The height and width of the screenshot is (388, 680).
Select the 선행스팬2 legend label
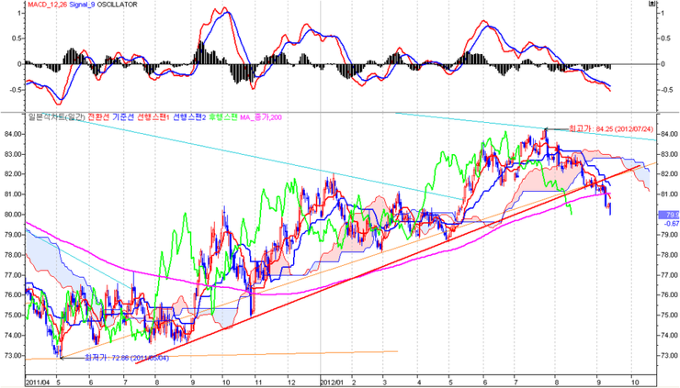[x=190, y=117]
